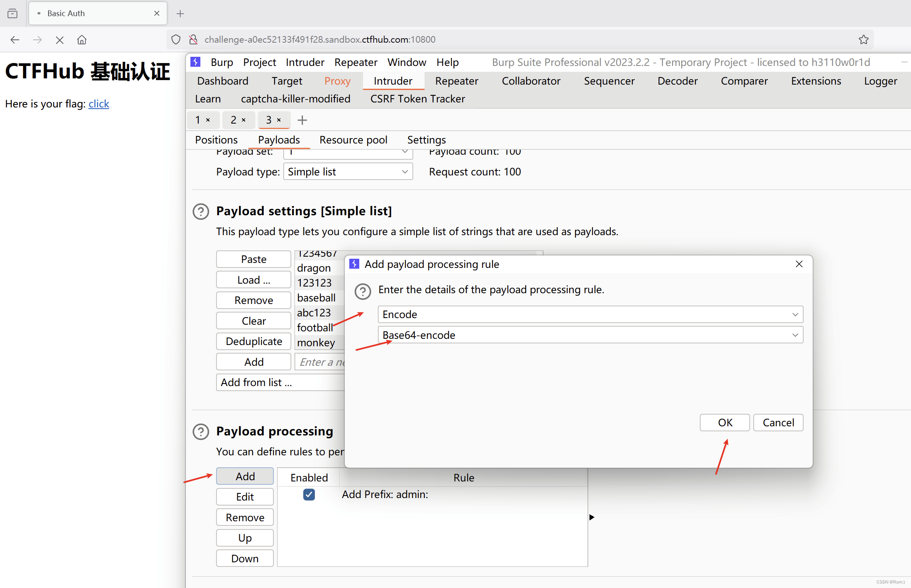This screenshot has width=911, height=588.
Task: Expand the Base64-encode dropdown
Action: pos(795,335)
